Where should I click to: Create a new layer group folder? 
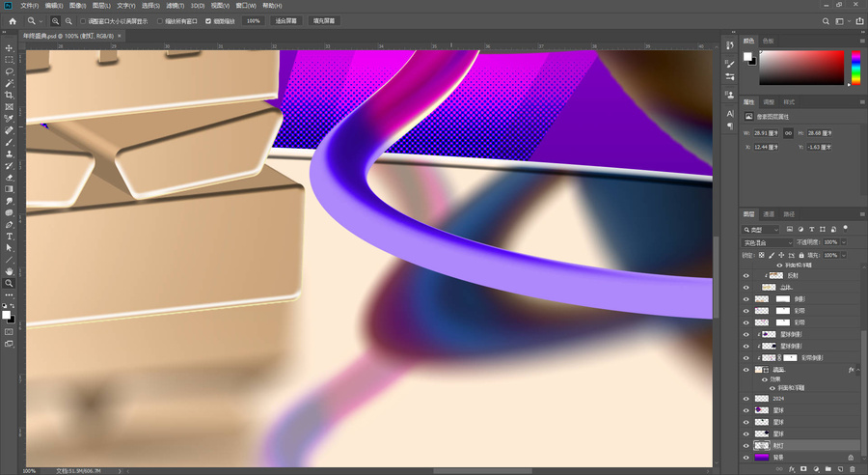[828, 469]
